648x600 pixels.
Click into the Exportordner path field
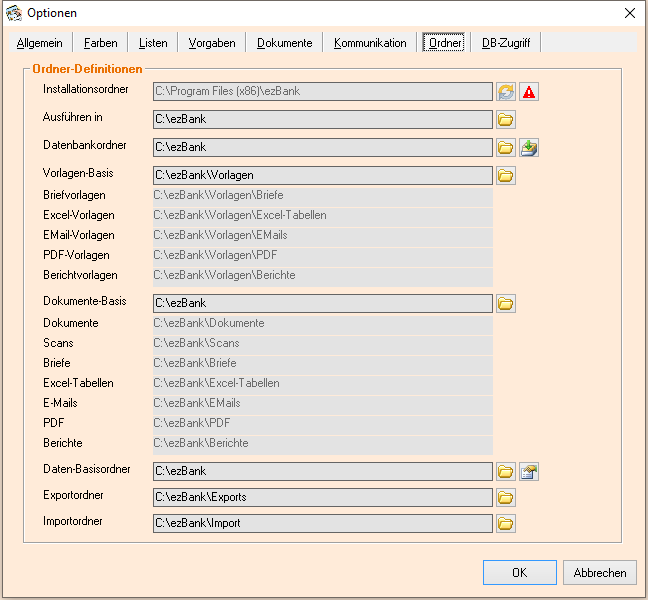(322, 497)
